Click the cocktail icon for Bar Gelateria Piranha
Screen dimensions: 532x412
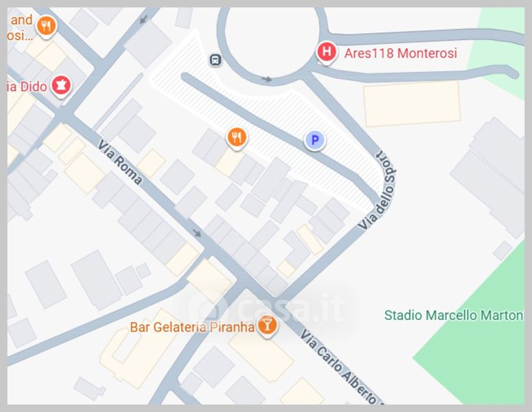click(x=267, y=325)
